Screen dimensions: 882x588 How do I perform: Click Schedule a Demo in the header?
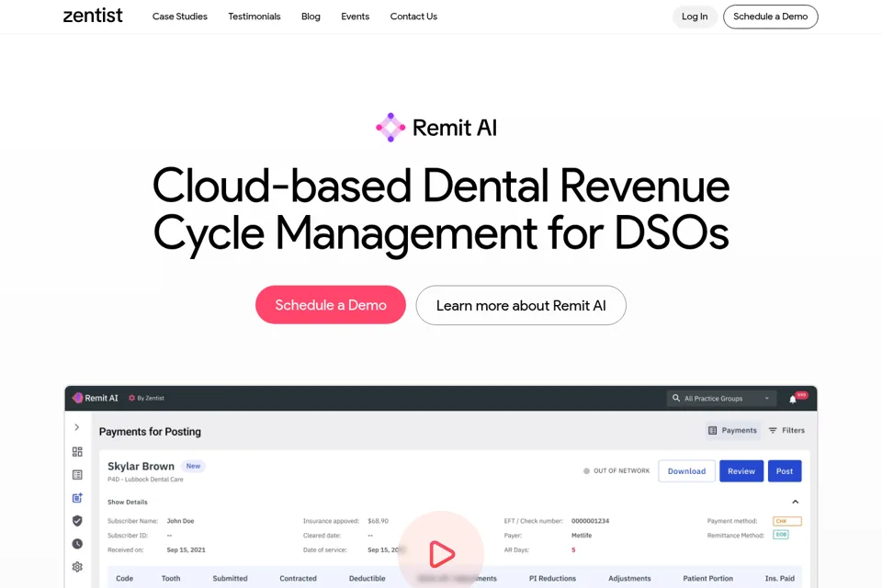770,17
